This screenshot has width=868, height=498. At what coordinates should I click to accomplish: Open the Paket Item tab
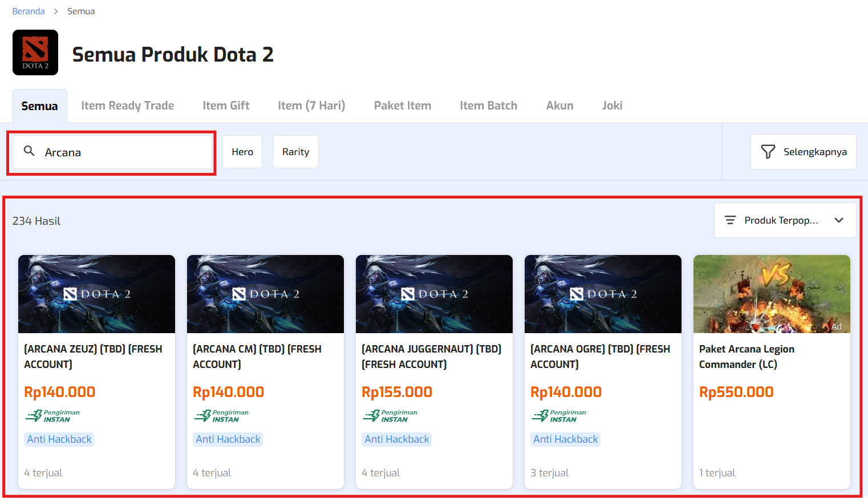tap(402, 106)
